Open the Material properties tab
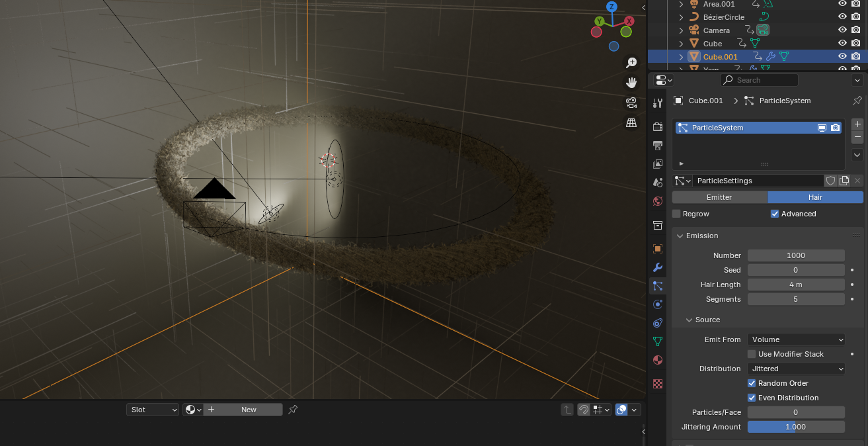 (x=657, y=360)
